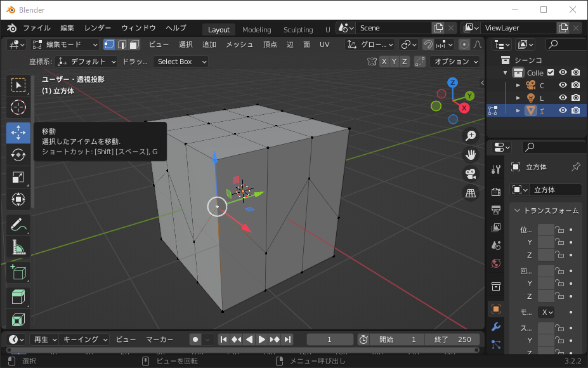Hide the camera C in the outliner
The width and height of the screenshot is (588, 368).
(563, 85)
